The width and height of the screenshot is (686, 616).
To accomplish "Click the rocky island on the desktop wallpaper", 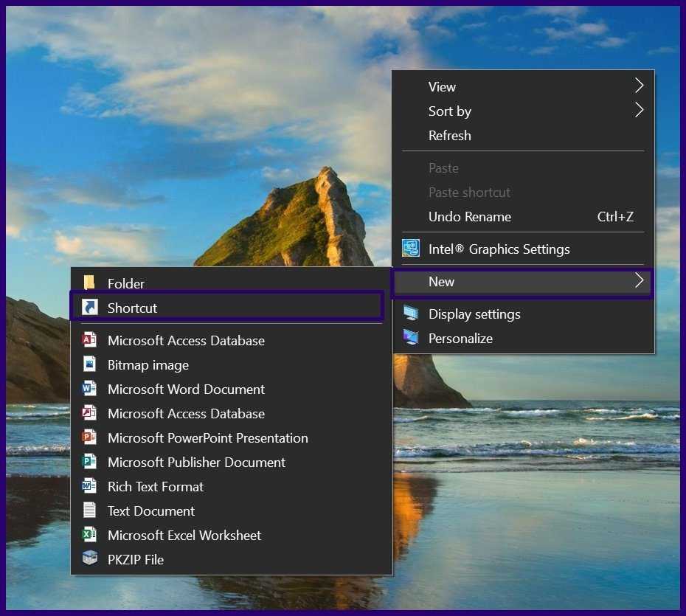I will click(x=310, y=221).
